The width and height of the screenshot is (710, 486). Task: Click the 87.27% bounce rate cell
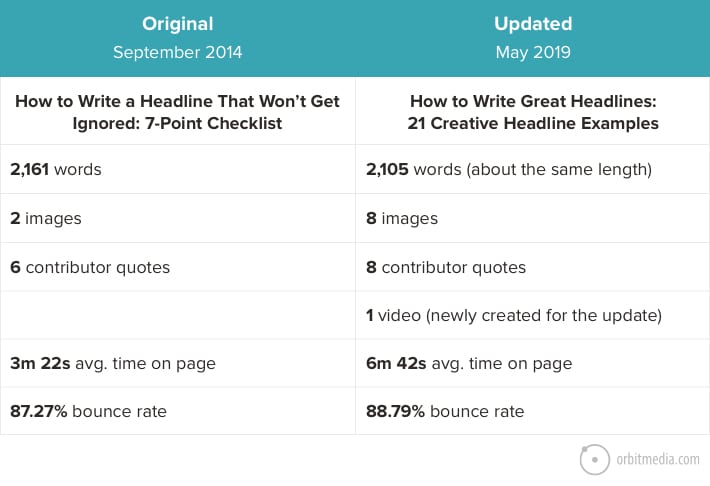(178, 411)
